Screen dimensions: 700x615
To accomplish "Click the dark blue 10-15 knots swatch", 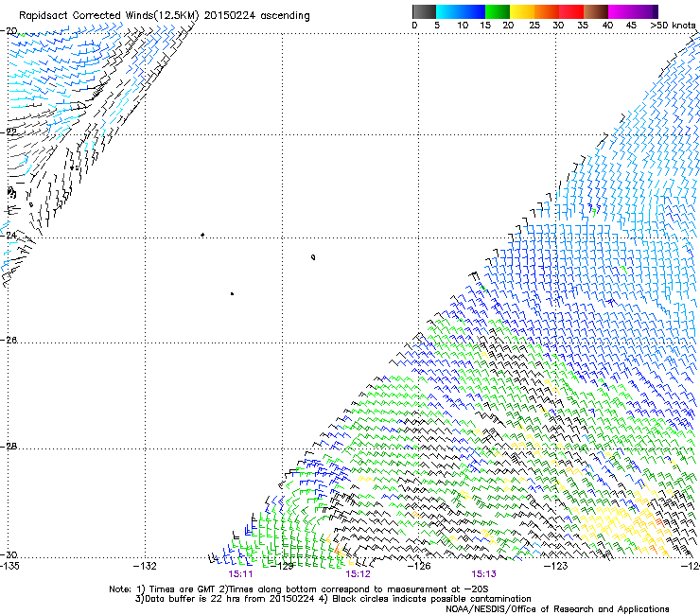I will pyautogui.click(x=473, y=11).
